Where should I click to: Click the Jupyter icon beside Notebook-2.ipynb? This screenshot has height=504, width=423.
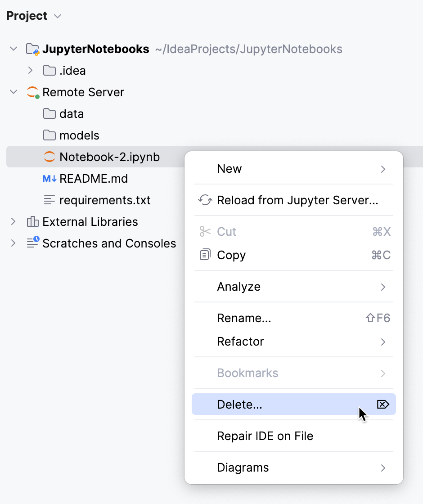click(x=50, y=157)
